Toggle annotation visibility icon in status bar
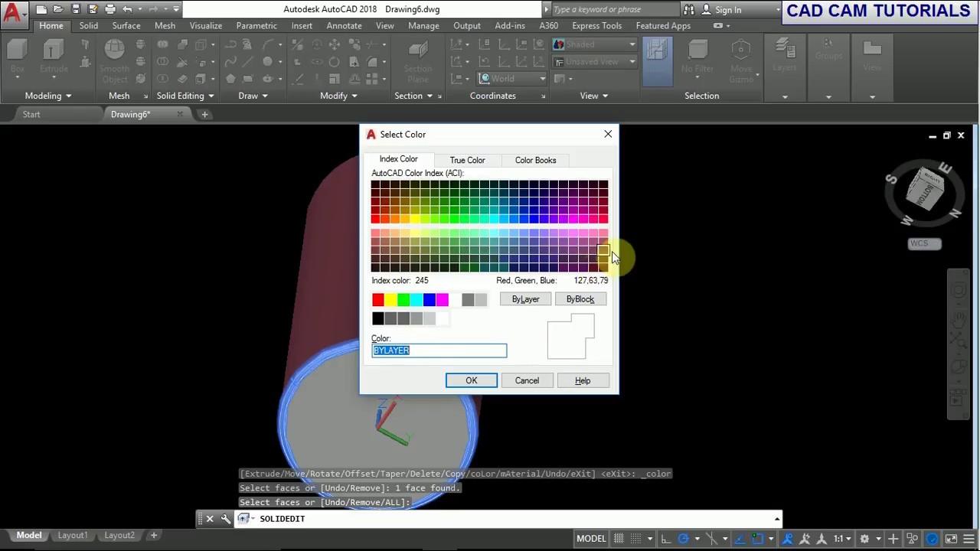This screenshot has height=551, width=980. point(787,539)
